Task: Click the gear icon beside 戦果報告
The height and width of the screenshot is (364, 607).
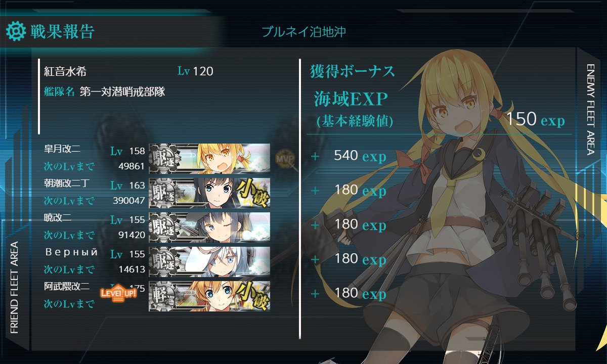Action: coord(16,31)
